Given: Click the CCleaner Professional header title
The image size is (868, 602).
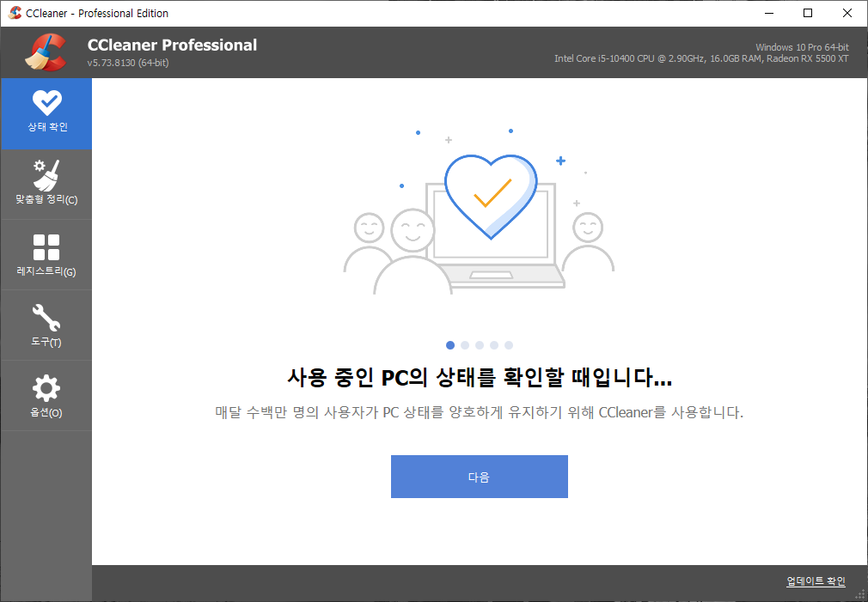Looking at the screenshot, I should pyautogui.click(x=172, y=45).
